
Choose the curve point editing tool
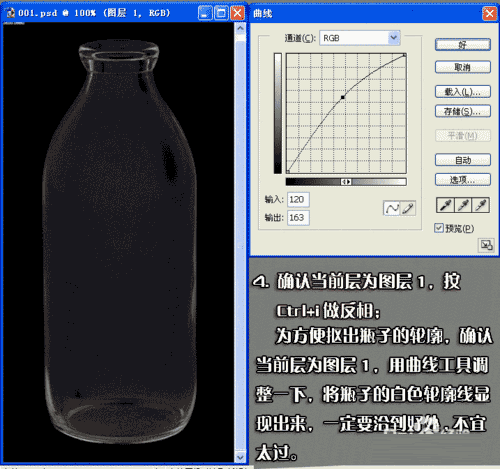click(391, 209)
